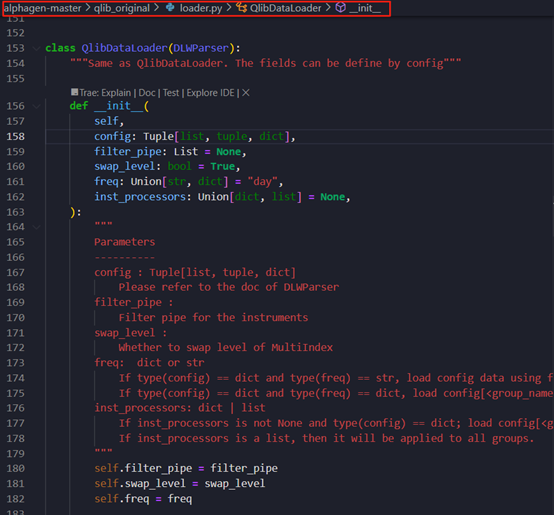Collapse the __init__ def at line 156
The height and width of the screenshot is (515, 554).
click(36, 106)
